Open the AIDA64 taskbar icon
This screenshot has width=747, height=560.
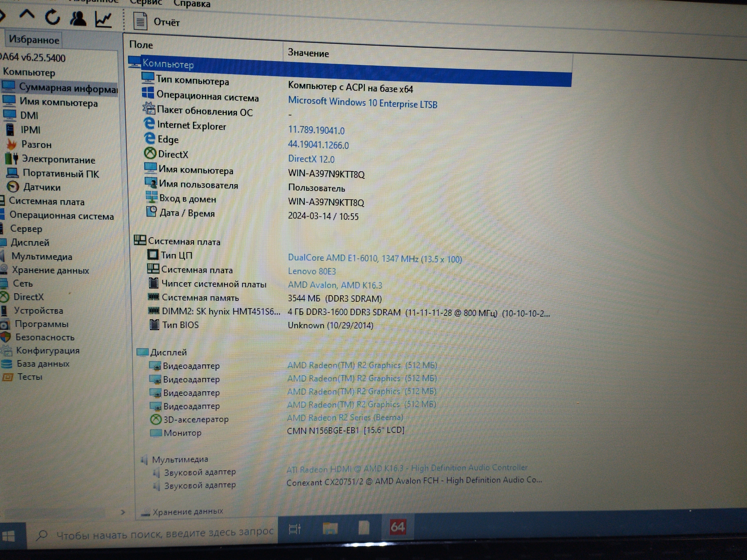pyautogui.click(x=398, y=527)
